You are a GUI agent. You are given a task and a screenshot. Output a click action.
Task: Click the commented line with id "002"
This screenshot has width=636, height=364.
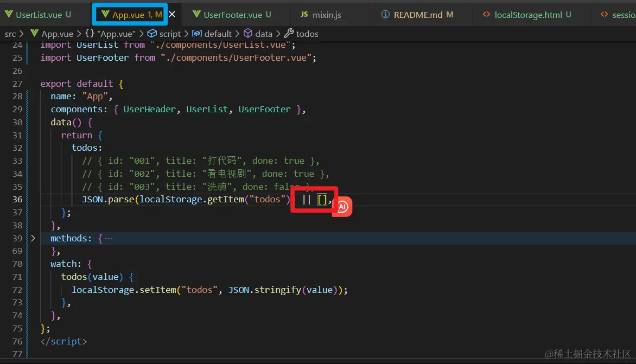pos(206,174)
